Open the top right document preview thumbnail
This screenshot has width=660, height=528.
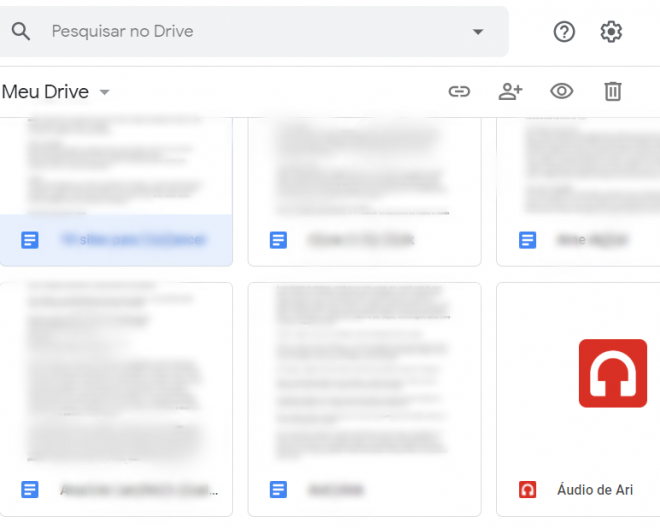[578, 166]
